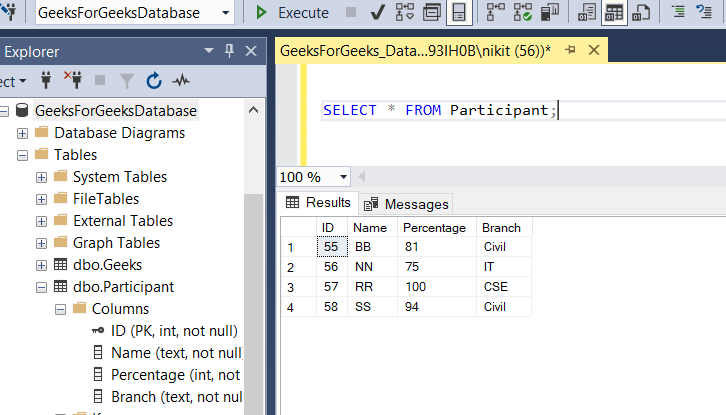Image resolution: width=726 pixels, height=415 pixels.
Task: Pin the Object Explorer panel
Action: [230, 50]
